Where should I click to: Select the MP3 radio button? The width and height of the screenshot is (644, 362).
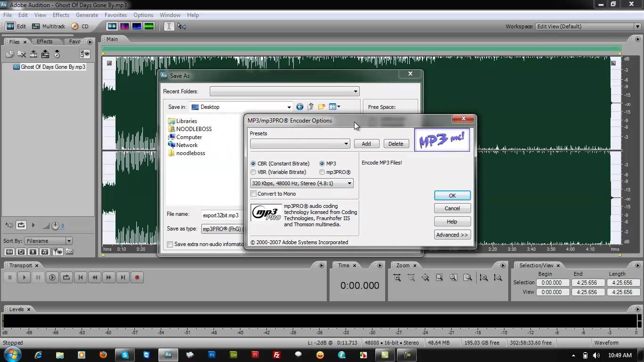point(322,164)
